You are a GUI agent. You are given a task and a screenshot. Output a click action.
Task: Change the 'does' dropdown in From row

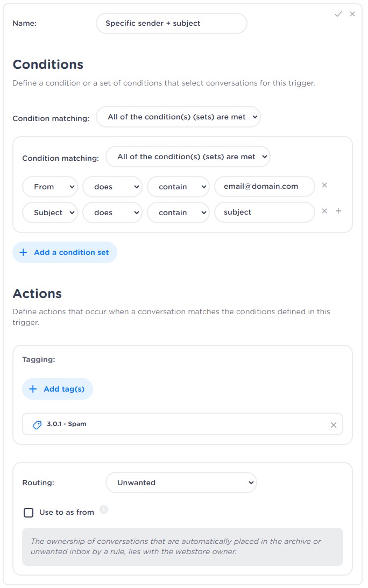tap(112, 187)
